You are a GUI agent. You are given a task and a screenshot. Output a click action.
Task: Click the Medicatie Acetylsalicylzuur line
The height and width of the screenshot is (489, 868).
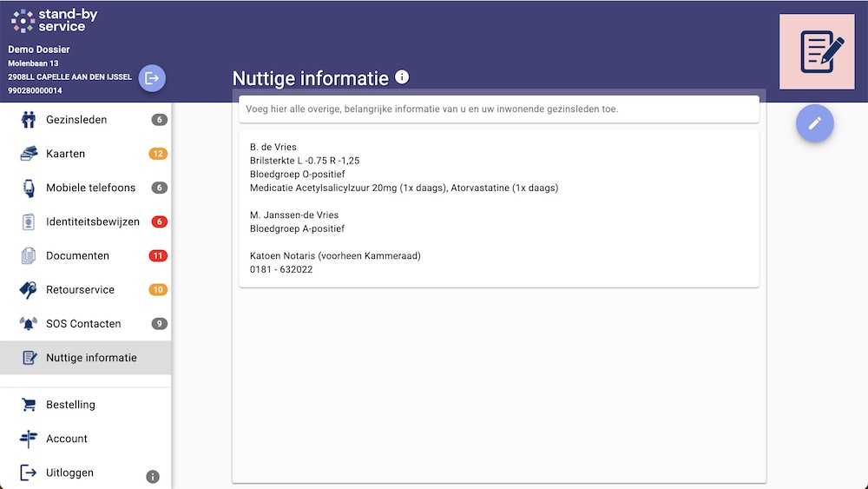coord(404,188)
